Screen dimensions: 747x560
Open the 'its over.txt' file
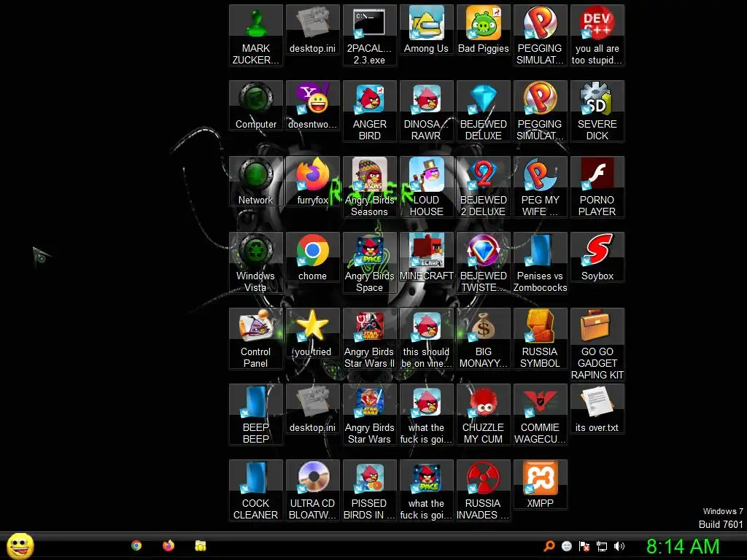tap(597, 408)
